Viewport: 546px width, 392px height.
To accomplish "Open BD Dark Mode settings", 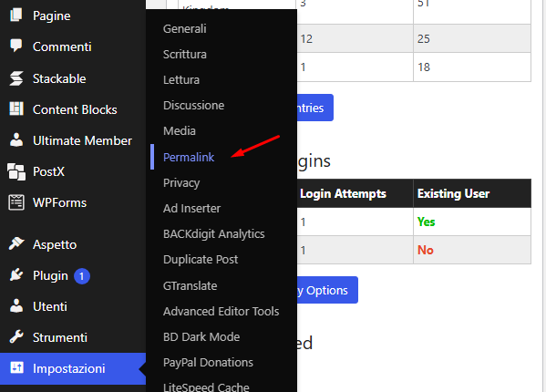I will tap(201, 337).
